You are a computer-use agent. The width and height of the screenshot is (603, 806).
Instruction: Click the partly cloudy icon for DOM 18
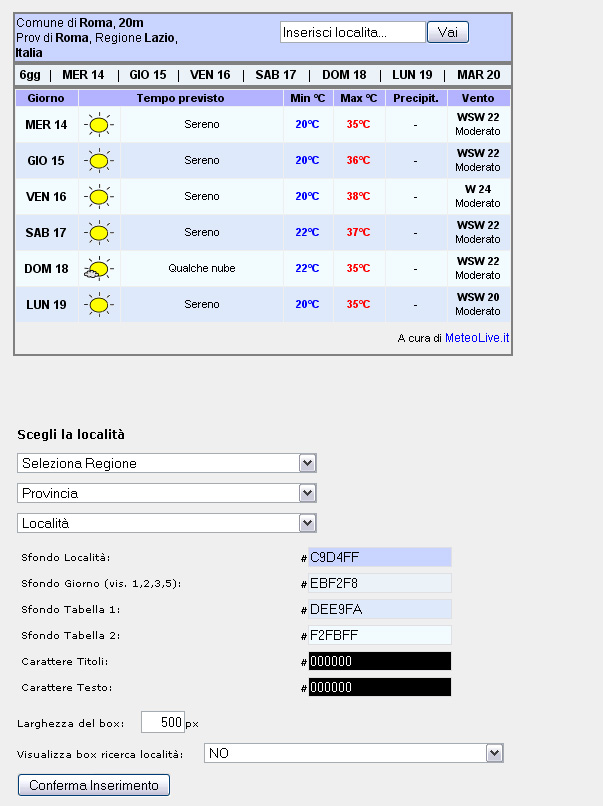99,269
